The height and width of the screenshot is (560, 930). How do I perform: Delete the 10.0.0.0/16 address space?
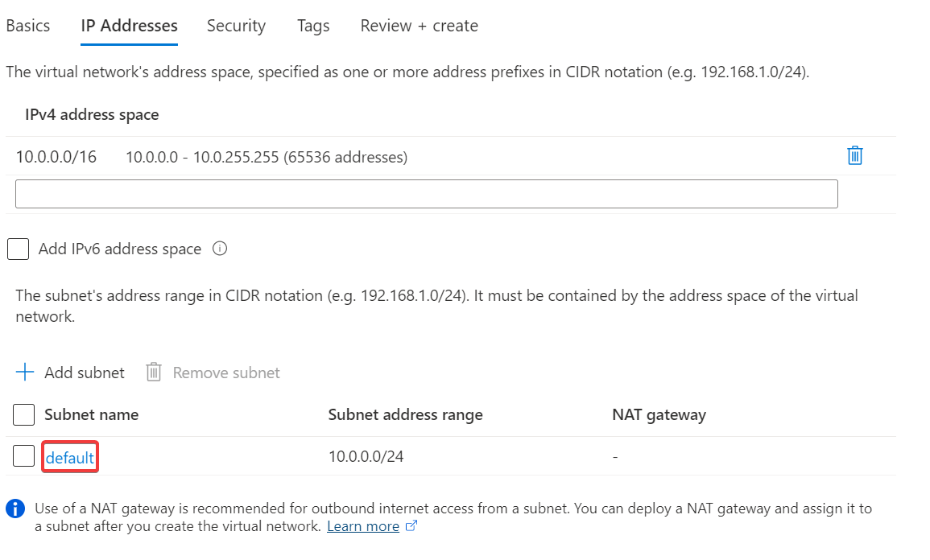(855, 156)
